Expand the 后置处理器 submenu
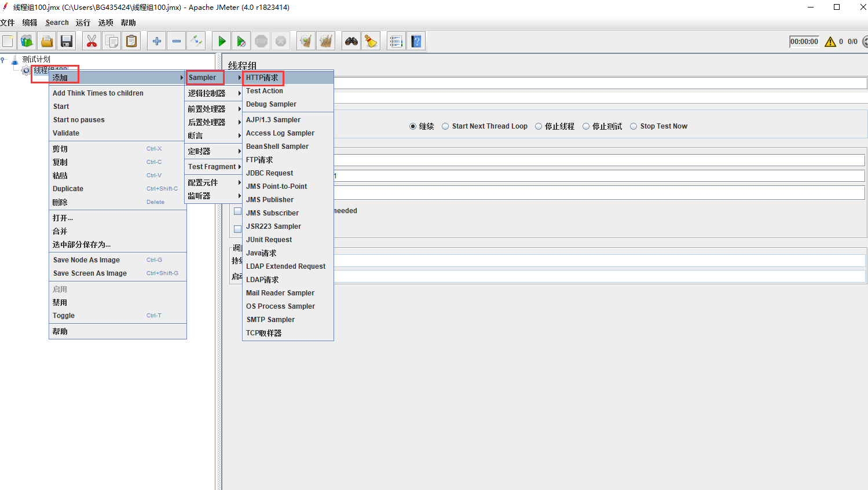The width and height of the screenshot is (868, 490). tap(213, 122)
